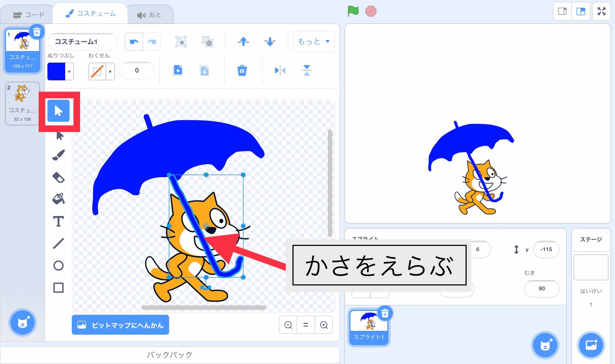Click the red stop button
Screen dimensions: 615x364
click(x=371, y=11)
